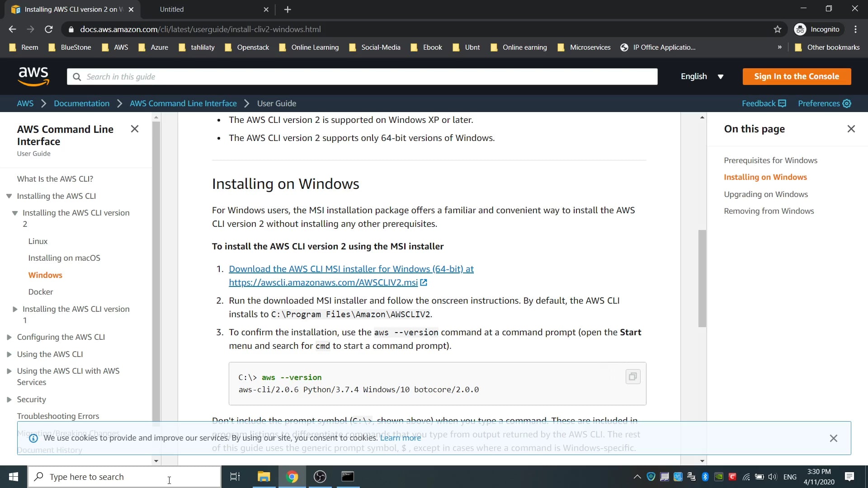The height and width of the screenshot is (488, 868).
Task: Reload the page with the refresh icon
Action: pos(48,29)
